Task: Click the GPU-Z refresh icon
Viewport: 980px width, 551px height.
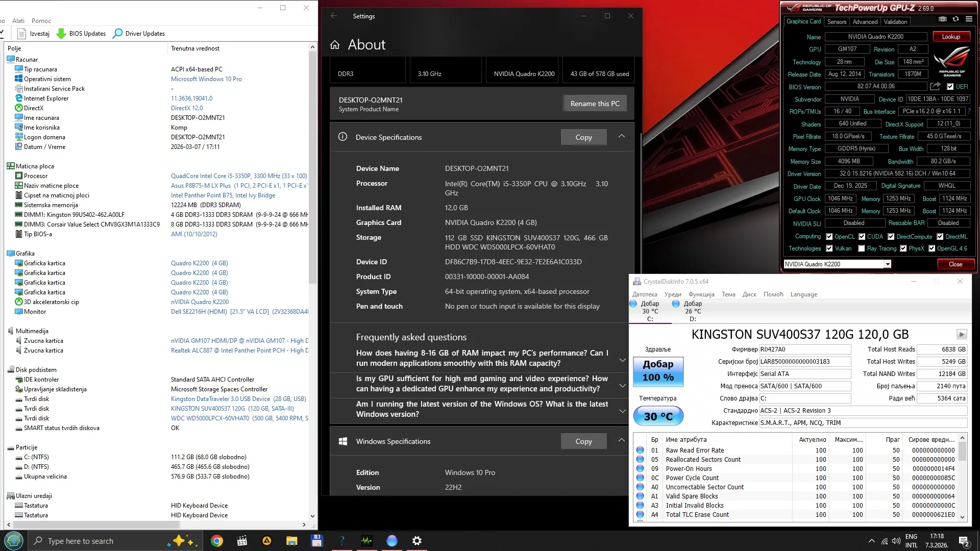Action: coord(955,19)
